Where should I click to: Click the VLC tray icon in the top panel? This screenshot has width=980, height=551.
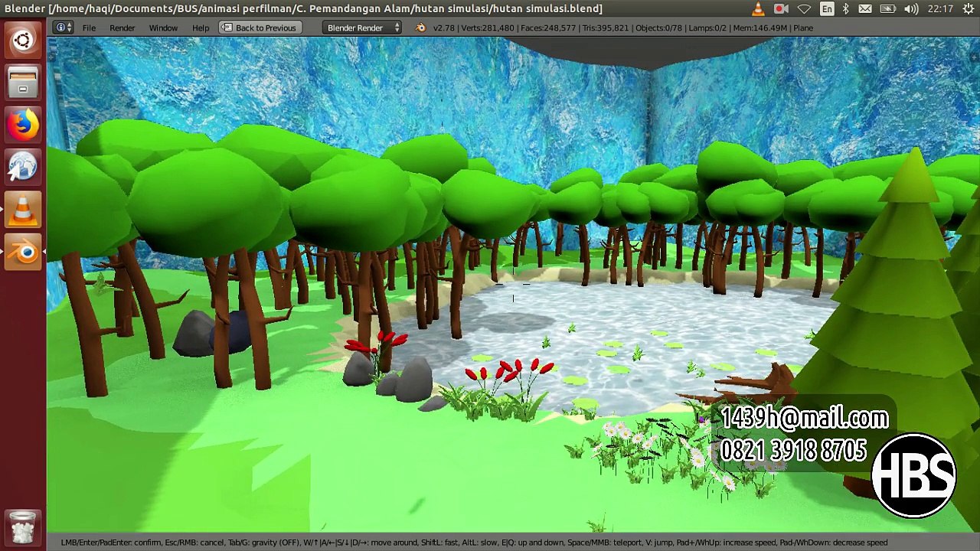pos(758,8)
